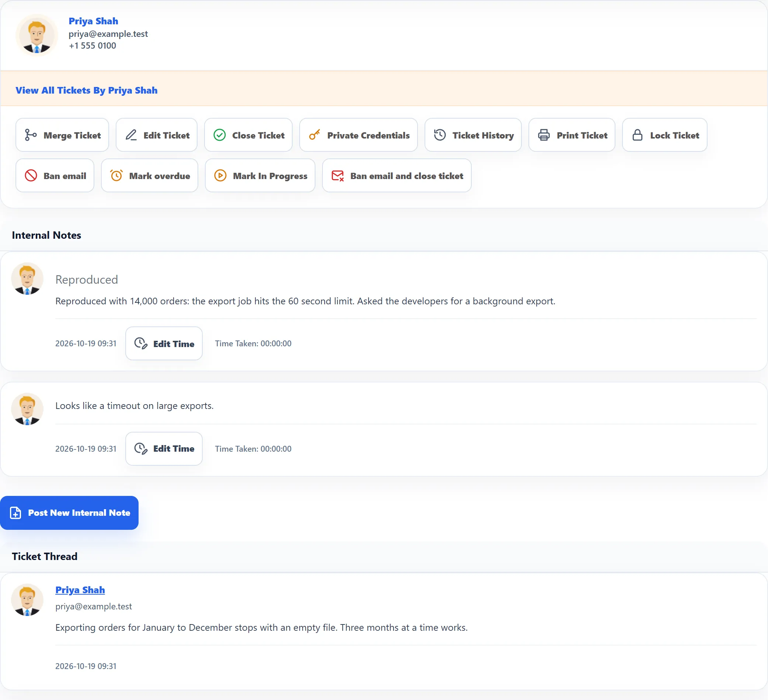
Task: Choose Ban email and close ticket
Action: click(x=397, y=176)
